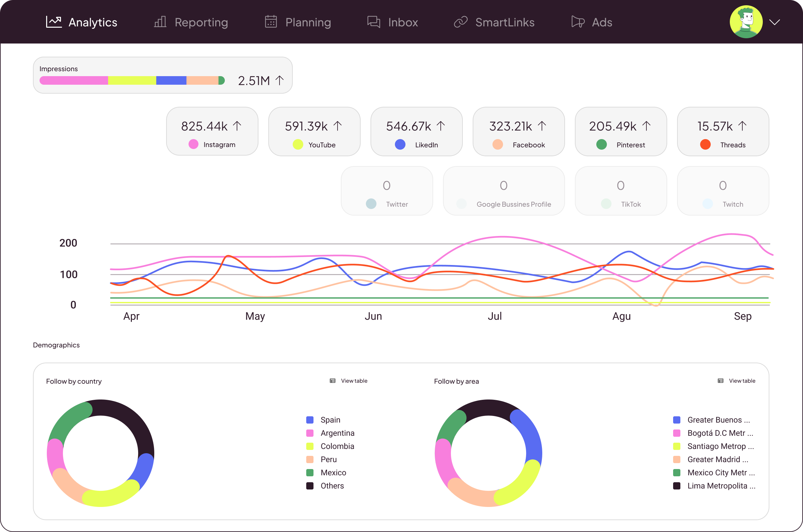
Task: Click the 2.51M impressions total value
Action: click(254, 81)
